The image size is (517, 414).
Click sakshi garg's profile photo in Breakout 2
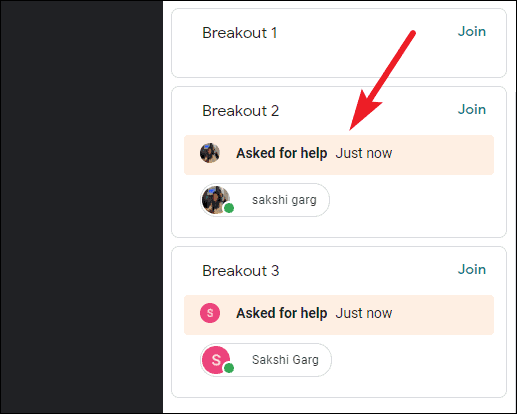pos(216,200)
